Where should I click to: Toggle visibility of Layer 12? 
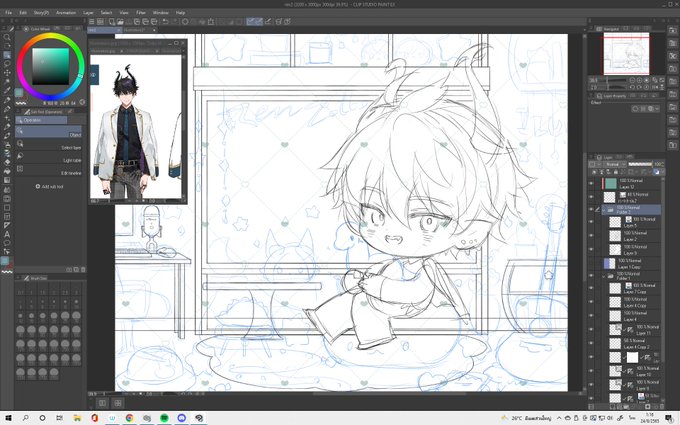coord(591,184)
